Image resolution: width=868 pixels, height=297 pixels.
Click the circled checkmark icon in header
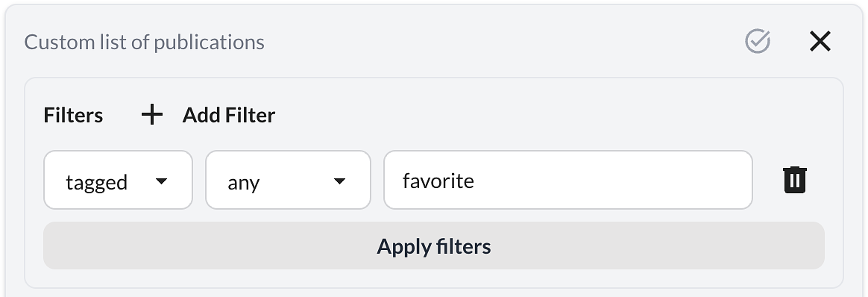click(x=758, y=42)
